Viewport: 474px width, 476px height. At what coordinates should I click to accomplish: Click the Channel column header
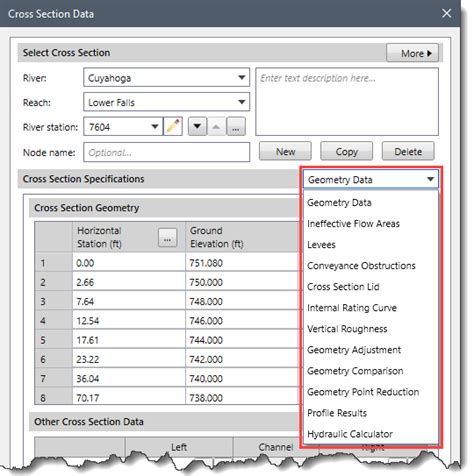(x=276, y=447)
